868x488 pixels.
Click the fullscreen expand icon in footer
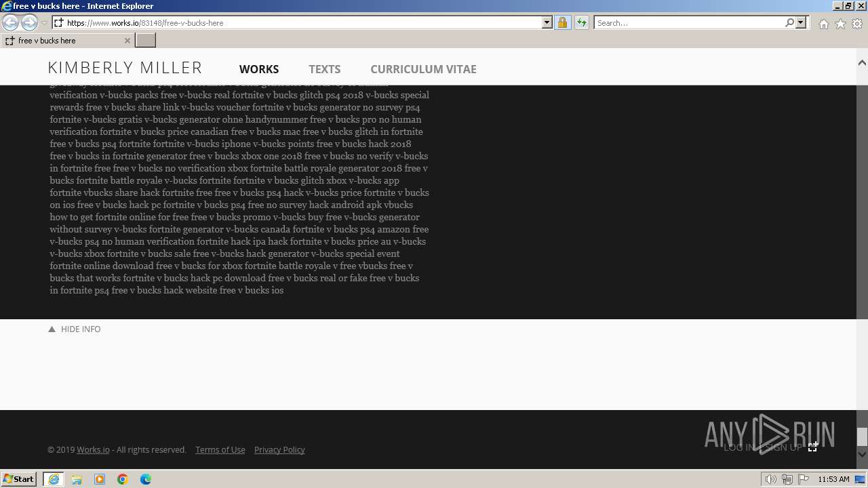[813, 446]
